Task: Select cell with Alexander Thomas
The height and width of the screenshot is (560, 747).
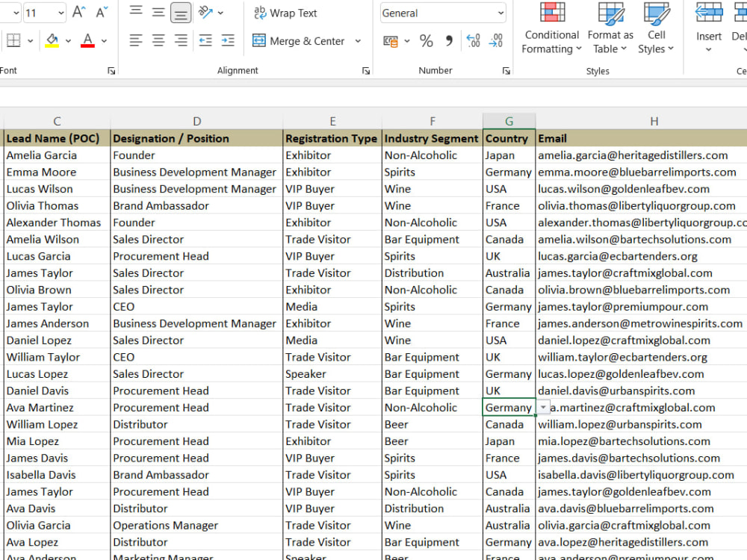Action: pos(58,223)
